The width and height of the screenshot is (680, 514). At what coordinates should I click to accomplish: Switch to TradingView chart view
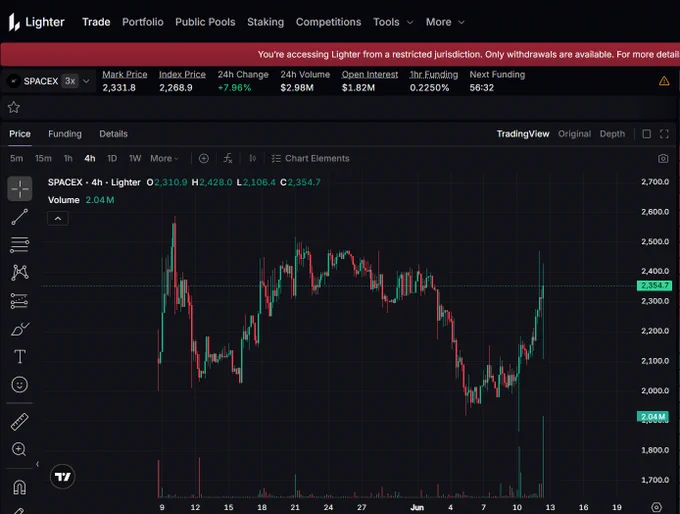coord(523,134)
